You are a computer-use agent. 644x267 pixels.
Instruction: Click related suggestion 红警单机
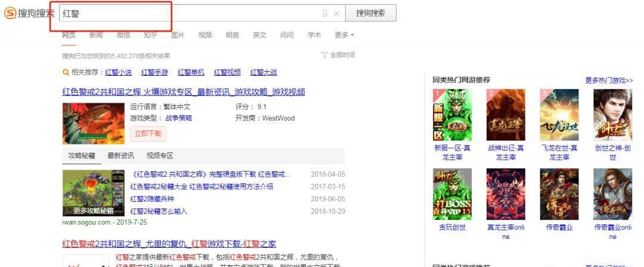click(191, 72)
